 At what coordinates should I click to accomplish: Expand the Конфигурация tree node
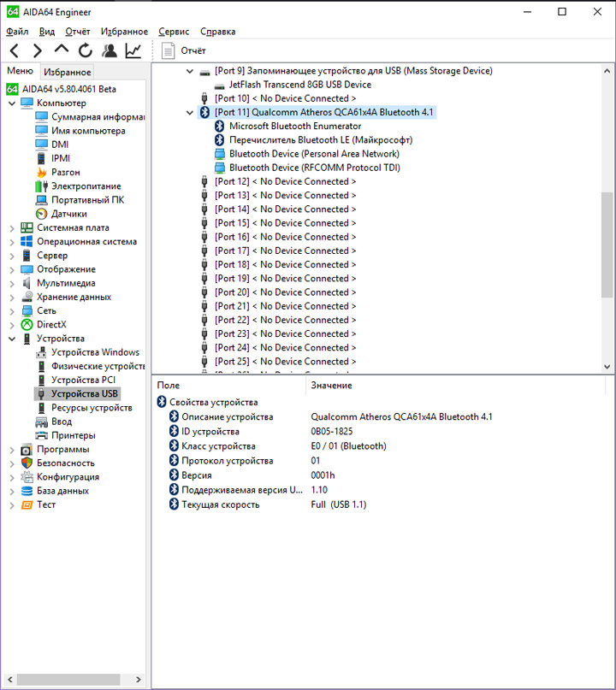click(x=12, y=477)
